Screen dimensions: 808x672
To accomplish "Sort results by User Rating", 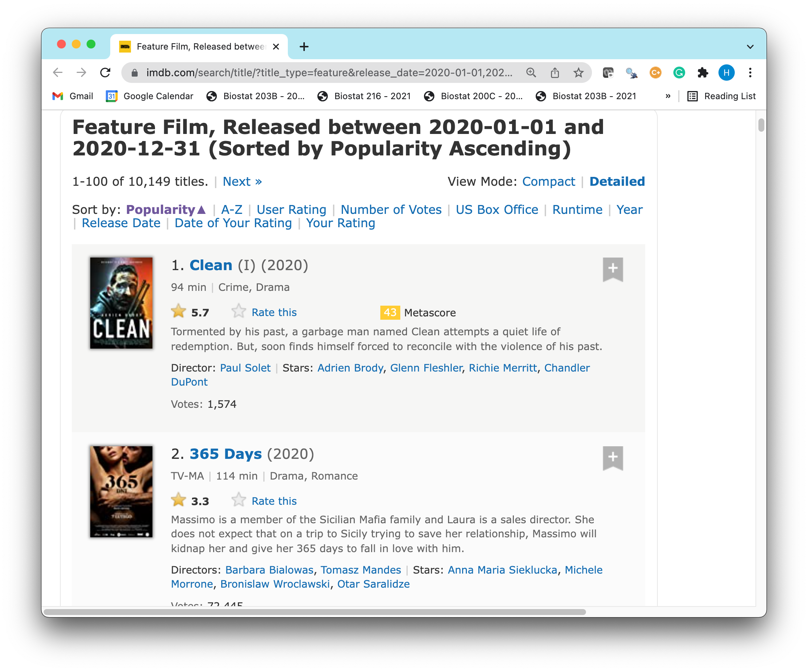I will pos(291,210).
